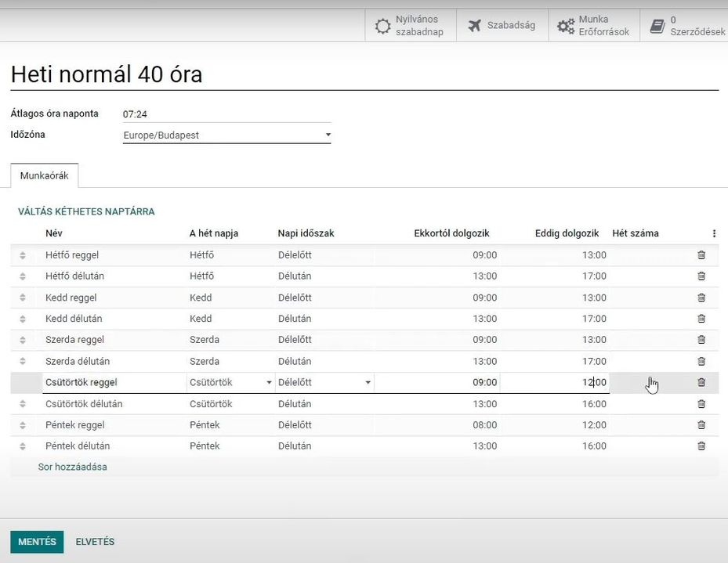This screenshot has height=563, width=728.
Task: Delete the Csütörtök reggel row
Action: pyautogui.click(x=701, y=383)
